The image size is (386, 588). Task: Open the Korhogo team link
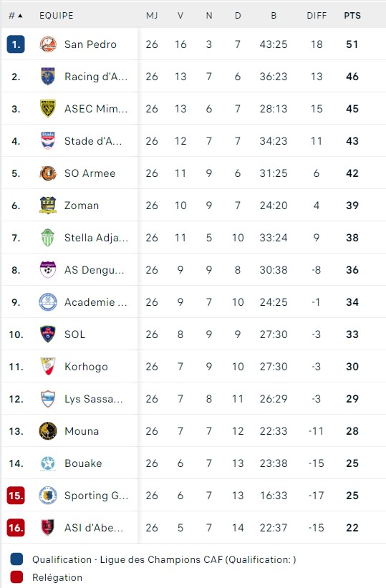pos(86,367)
